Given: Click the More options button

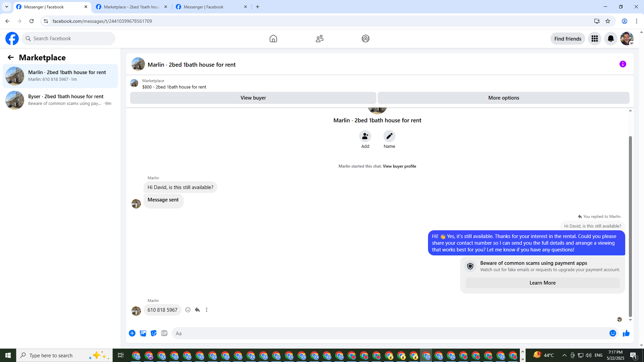Looking at the screenshot, I should [503, 98].
